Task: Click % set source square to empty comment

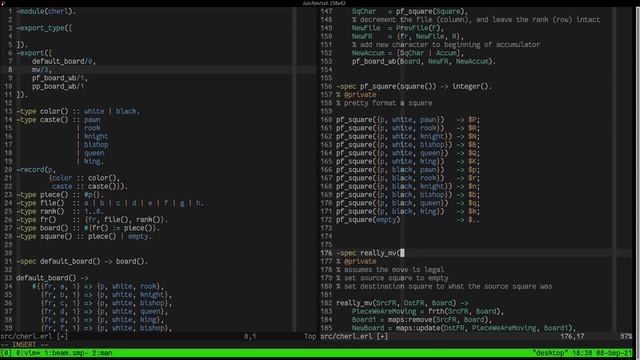Action: pyautogui.click(x=392, y=278)
